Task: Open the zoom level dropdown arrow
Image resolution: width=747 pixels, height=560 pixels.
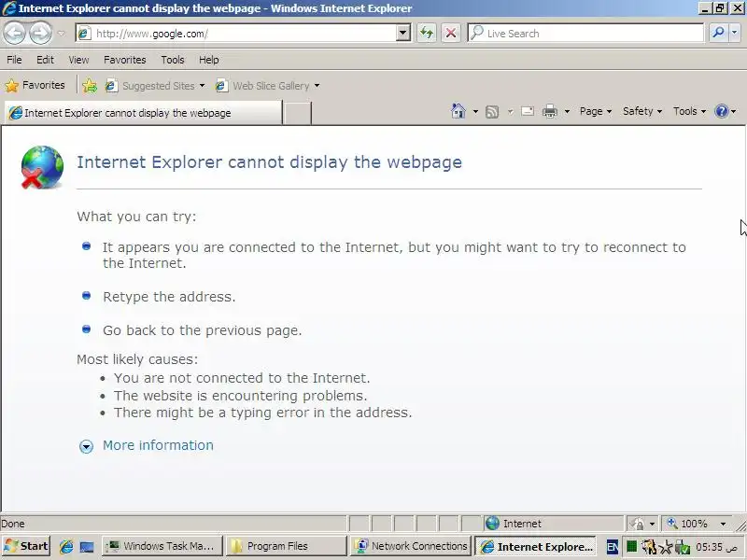Action: 723,524
